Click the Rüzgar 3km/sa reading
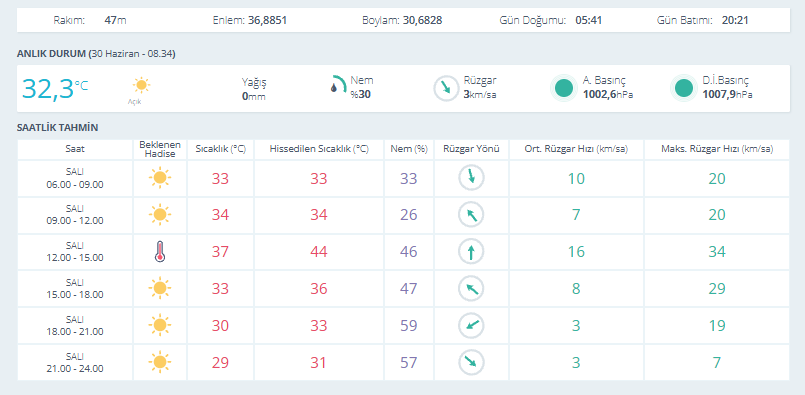The width and height of the screenshot is (805, 395). (480, 87)
